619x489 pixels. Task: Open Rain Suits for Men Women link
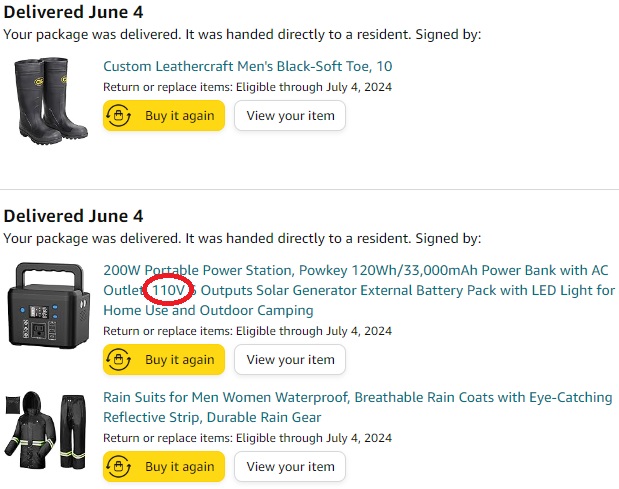point(358,407)
